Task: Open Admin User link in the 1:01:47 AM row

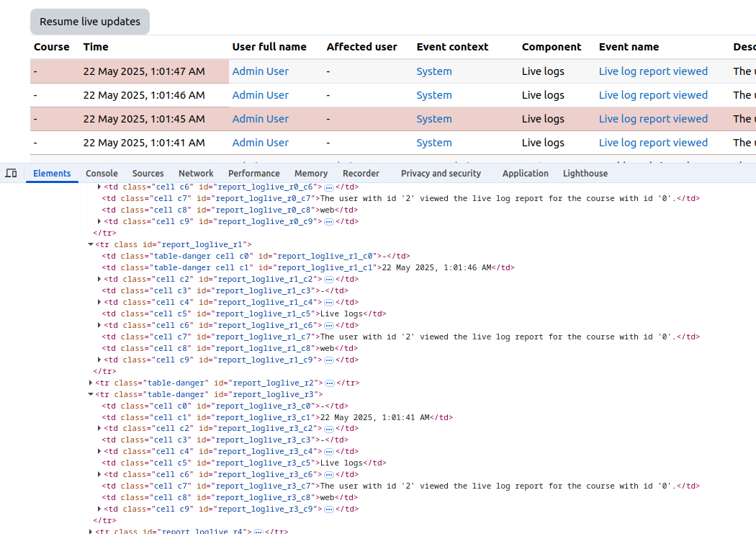Action: (261, 71)
